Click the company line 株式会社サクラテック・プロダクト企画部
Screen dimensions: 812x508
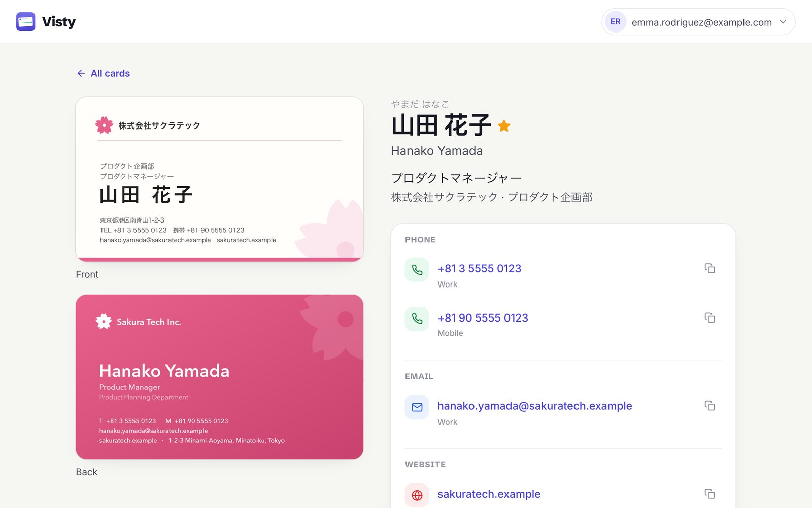coord(492,197)
